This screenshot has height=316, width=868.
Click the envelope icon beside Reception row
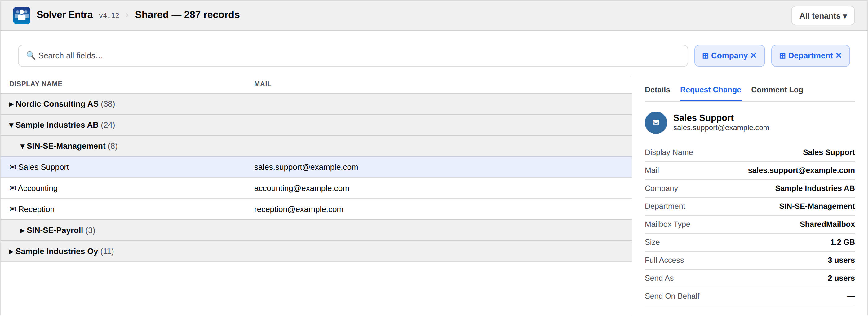(x=13, y=209)
